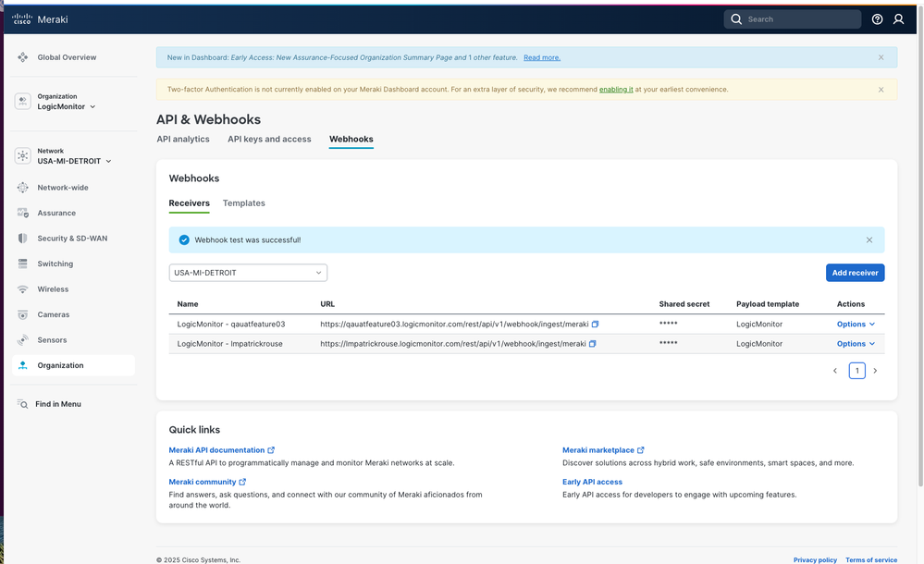924x564 pixels.
Task: Open the Meraki community link
Action: click(x=203, y=482)
